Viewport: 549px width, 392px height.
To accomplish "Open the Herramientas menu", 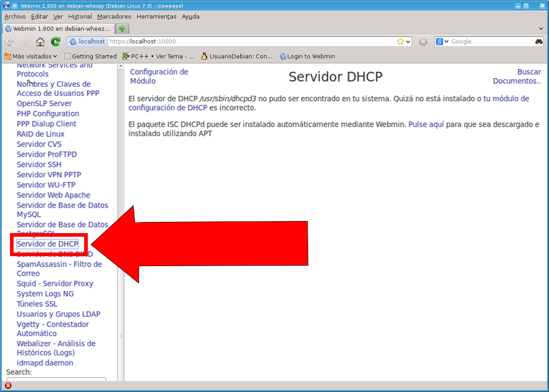I will coord(156,16).
